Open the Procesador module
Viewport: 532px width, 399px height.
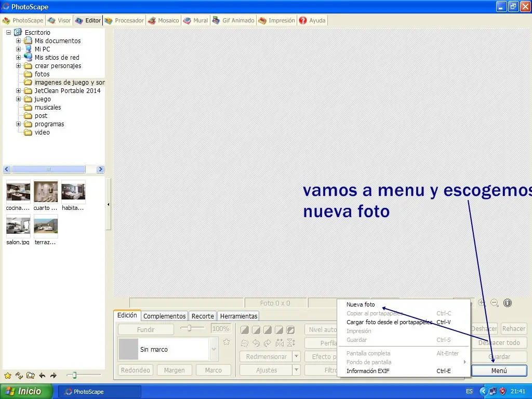click(x=125, y=20)
